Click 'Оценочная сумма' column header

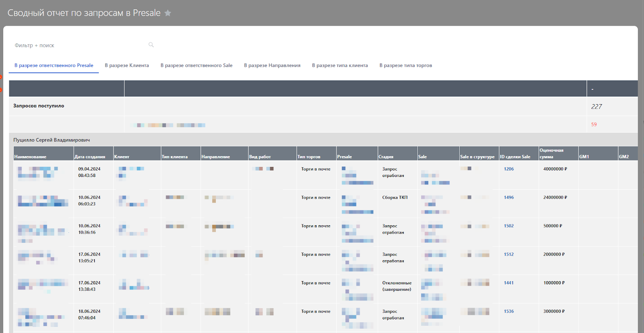click(x=551, y=154)
